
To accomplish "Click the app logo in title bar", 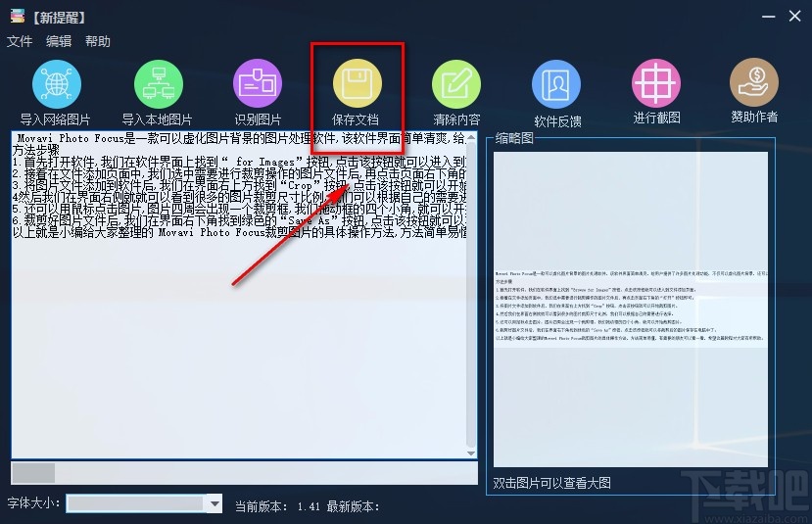I will coord(18,17).
